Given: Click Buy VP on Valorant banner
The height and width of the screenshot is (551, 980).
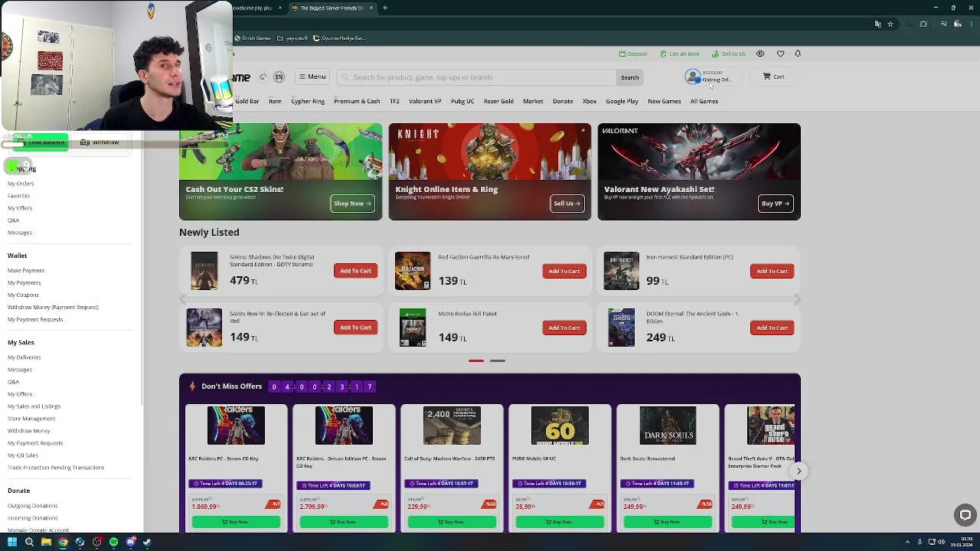Looking at the screenshot, I should [x=776, y=204].
